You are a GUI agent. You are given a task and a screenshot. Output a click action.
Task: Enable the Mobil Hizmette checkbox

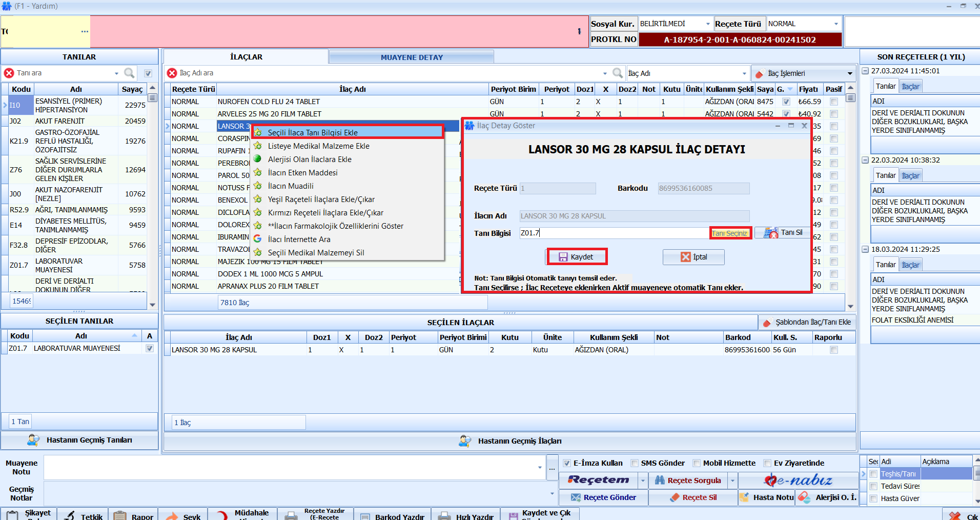click(x=697, y=463)
